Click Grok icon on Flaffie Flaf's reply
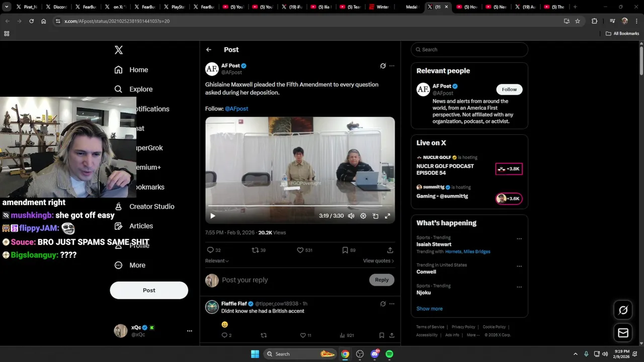 [383, 304]
